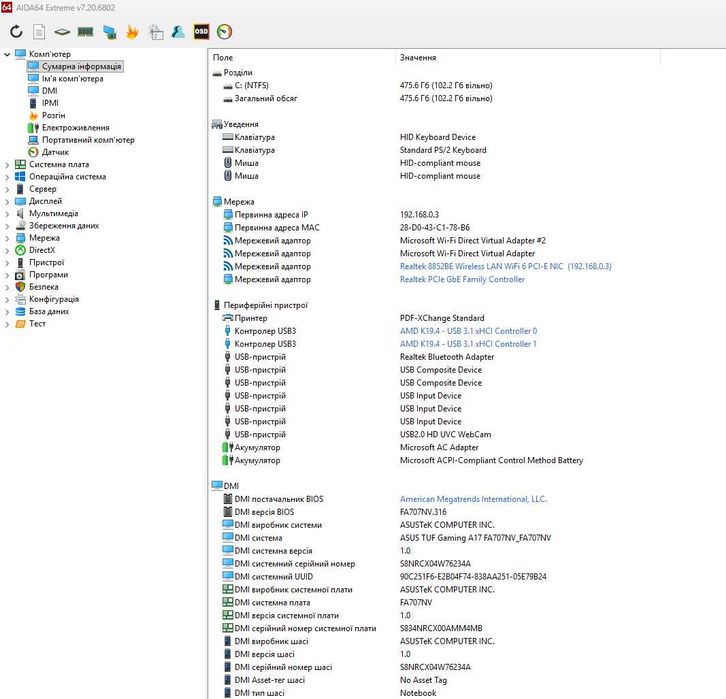Click the monitor diagnostics toolbar icon
This screenshot has width=726, height=699.
[x=109, y=32]
